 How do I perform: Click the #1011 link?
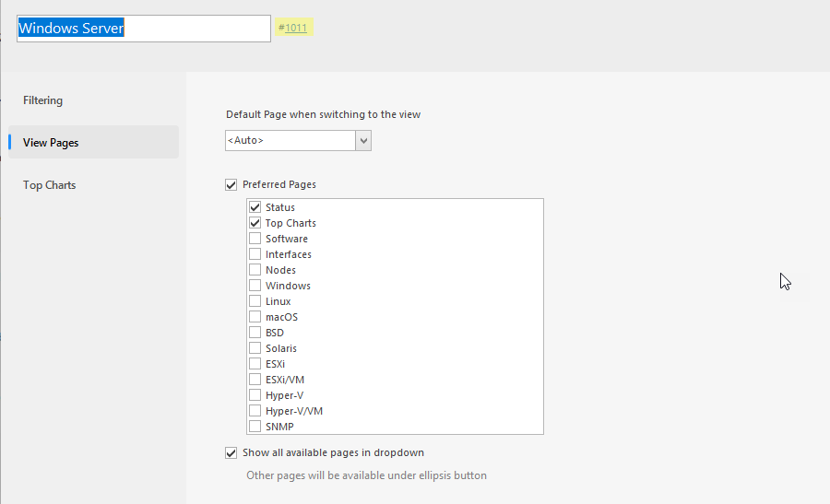[x=295, y=28]
